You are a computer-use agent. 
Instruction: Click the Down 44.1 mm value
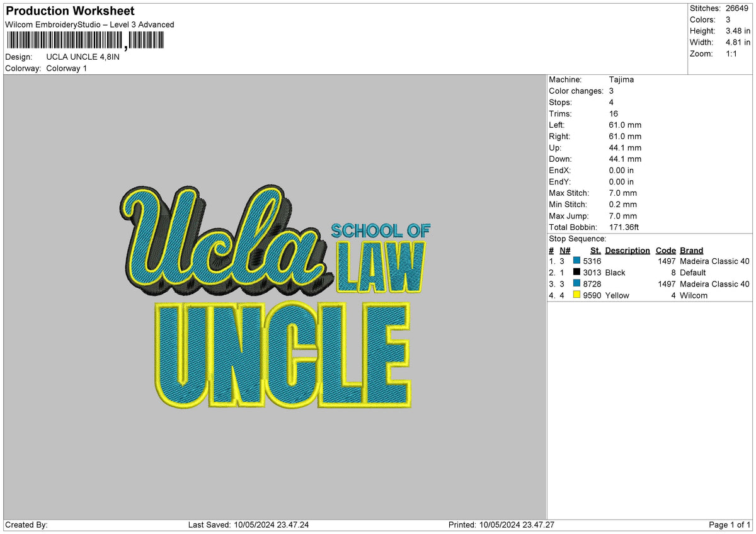pyautogui.click(x=625, y=159)
